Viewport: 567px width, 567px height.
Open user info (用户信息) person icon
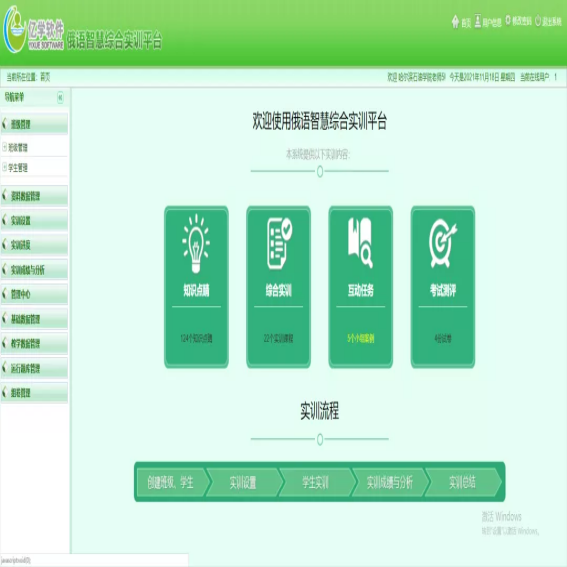pos(478,21)
